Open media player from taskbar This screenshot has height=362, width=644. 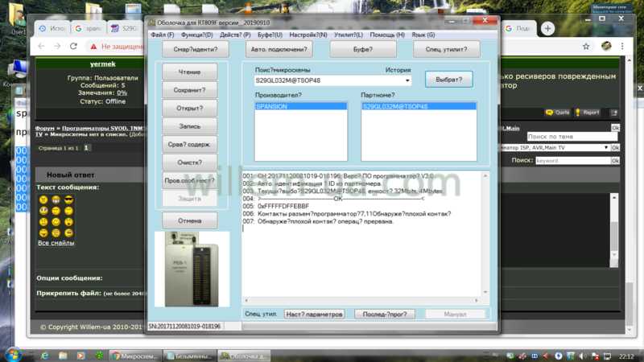tap(80, 356)
